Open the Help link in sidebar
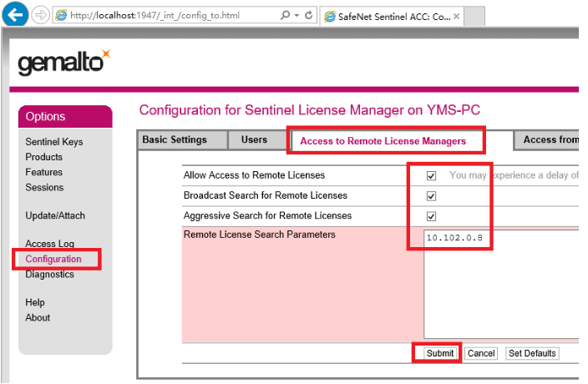 click(x=35, y=302)
